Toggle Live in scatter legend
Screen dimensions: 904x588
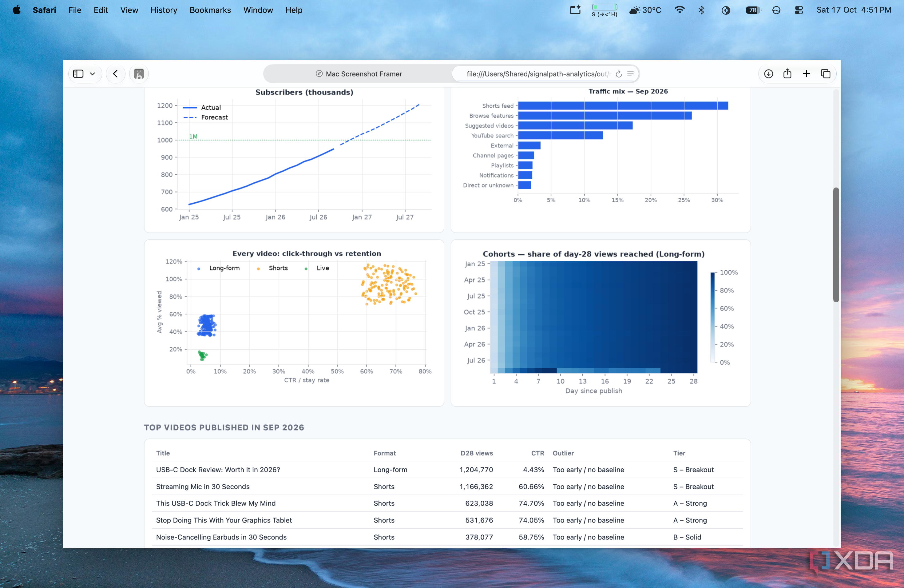317,268
